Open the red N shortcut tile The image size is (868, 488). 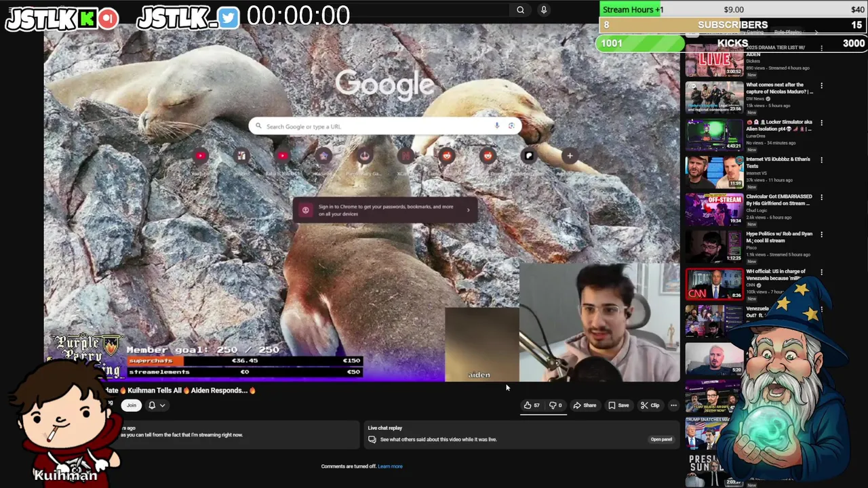406,156
